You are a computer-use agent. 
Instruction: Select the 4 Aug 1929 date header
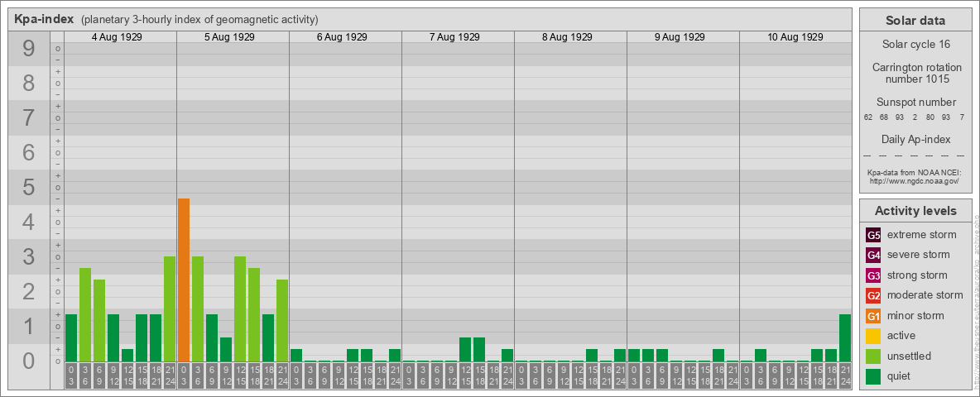click(116, 37)
